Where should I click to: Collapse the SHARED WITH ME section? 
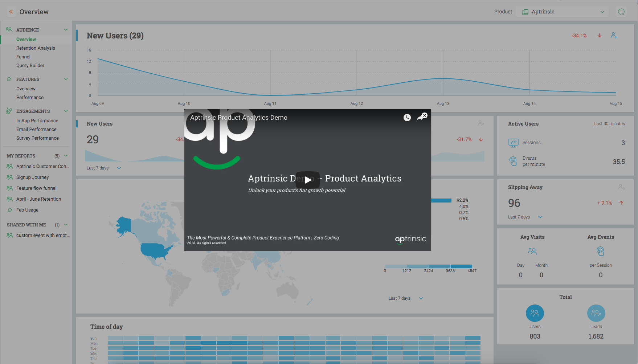pyautogui.click(x=66, y=225)
